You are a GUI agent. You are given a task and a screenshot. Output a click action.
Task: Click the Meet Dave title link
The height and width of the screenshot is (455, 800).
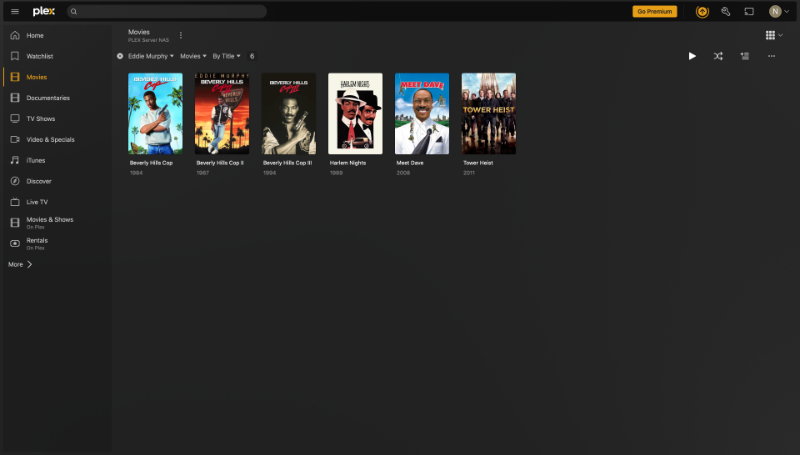click(x=410, y=163)
